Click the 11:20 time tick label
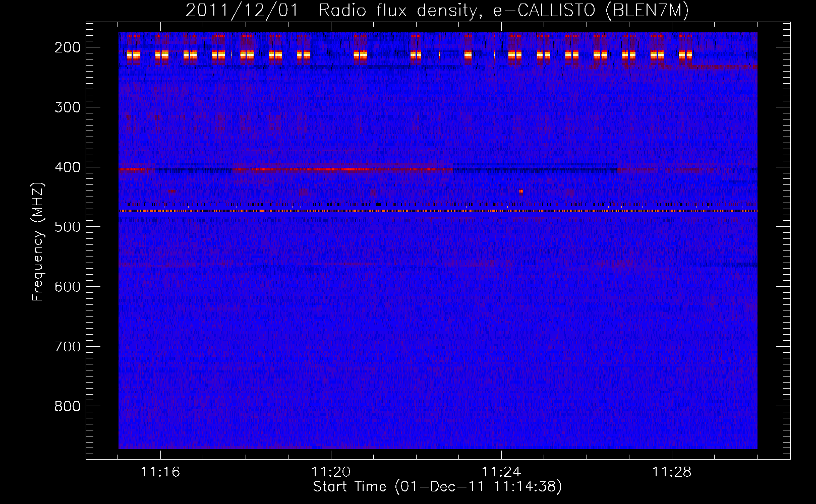The image size is (816, 504). 331,472
